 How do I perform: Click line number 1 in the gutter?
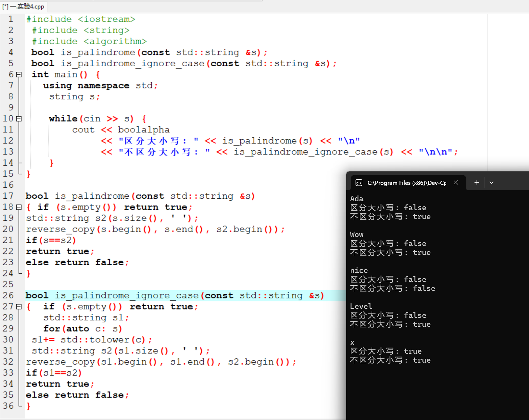click(x=11, y=19)
